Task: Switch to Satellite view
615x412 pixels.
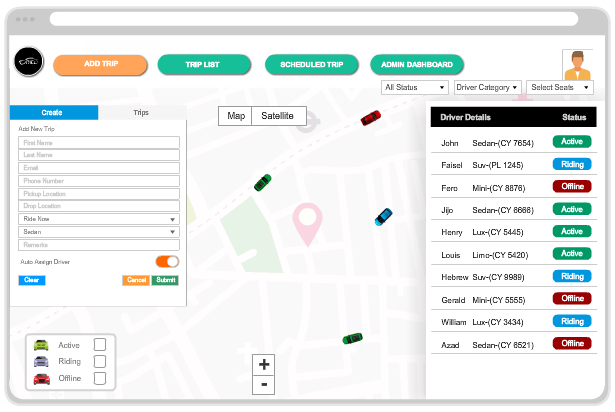Action: (x=278, y=116)
